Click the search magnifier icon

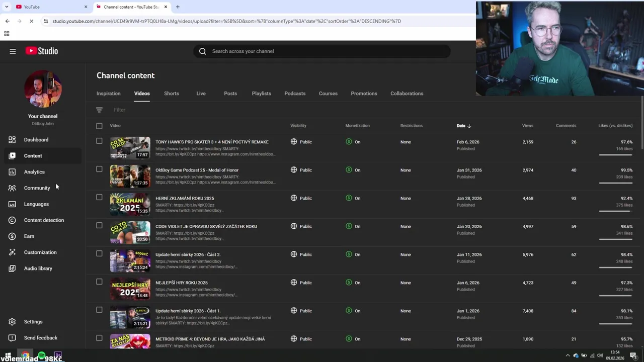point(202,51)
